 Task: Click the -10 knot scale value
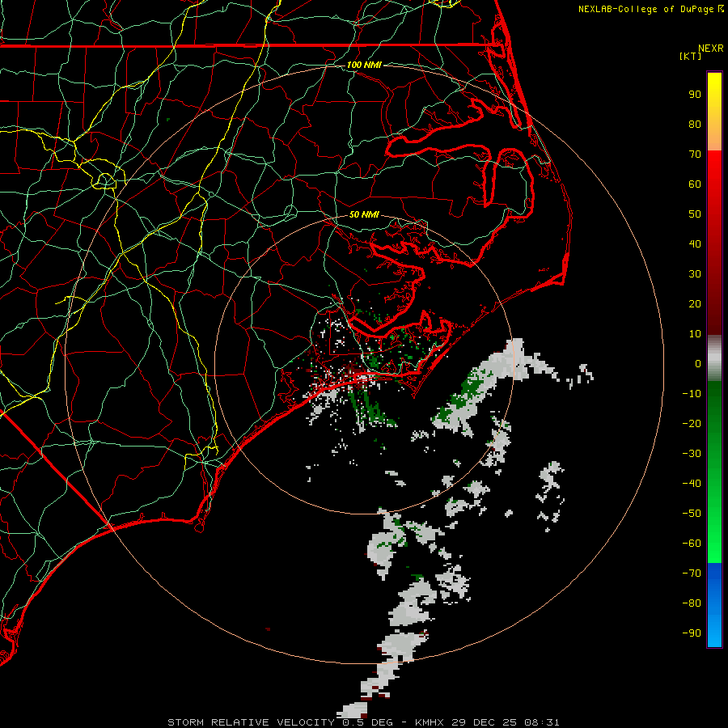pos(692,394)
